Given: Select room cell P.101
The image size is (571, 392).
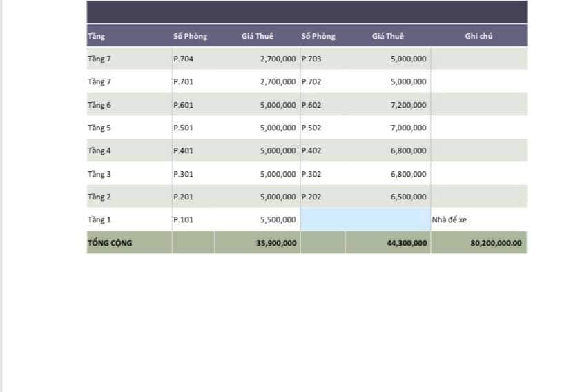Looking at the screenshot, I should coord(183,220).
